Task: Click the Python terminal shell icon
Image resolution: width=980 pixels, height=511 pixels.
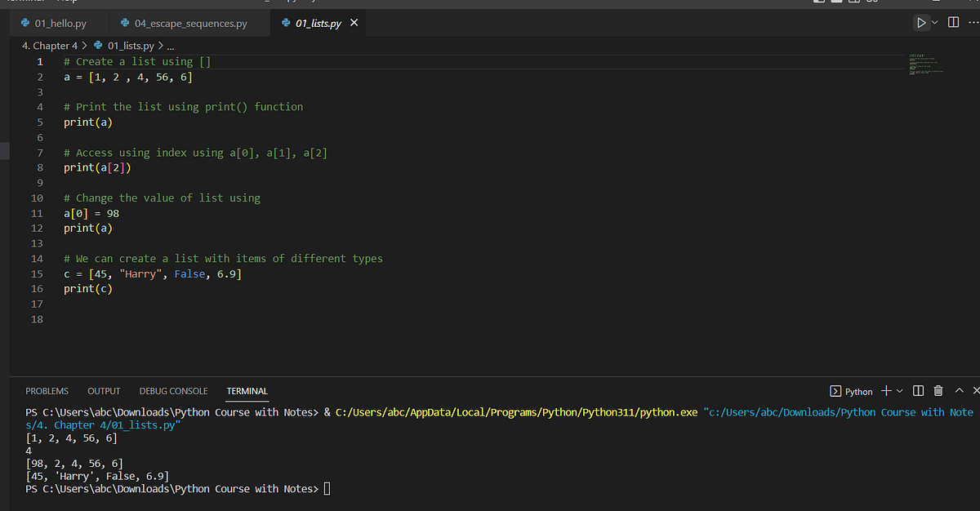Action: (x=836, y=392)
